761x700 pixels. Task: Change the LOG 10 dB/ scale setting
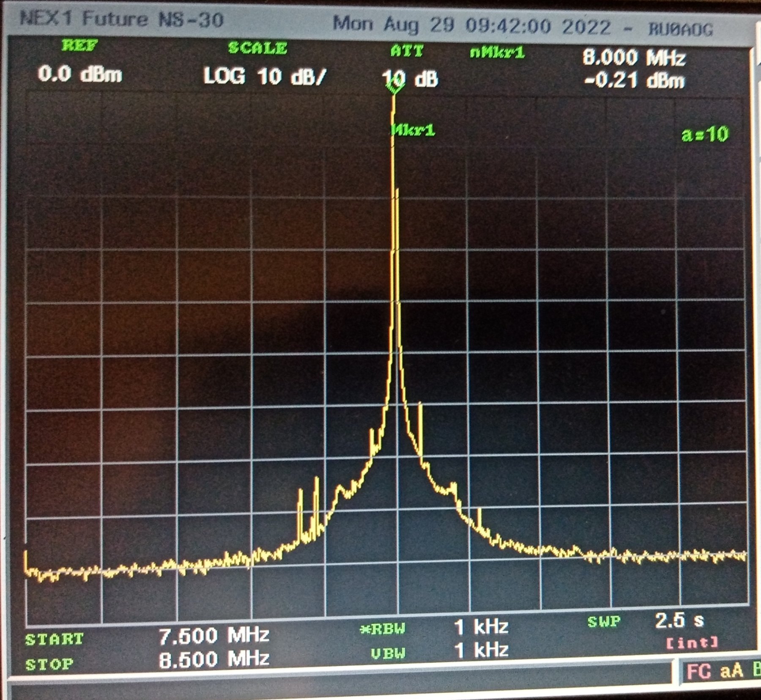(265, 77)
